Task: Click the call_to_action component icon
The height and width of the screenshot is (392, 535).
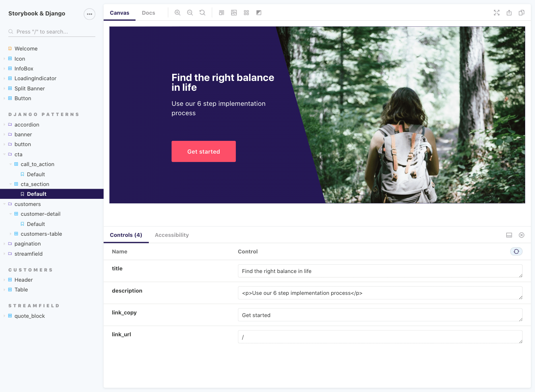Action: coord(16,164)
